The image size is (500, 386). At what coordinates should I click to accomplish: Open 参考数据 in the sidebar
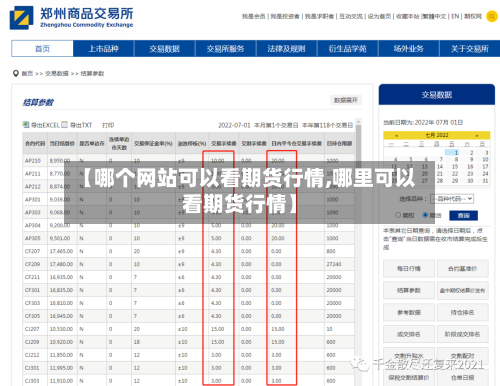[x=409, y=312]
